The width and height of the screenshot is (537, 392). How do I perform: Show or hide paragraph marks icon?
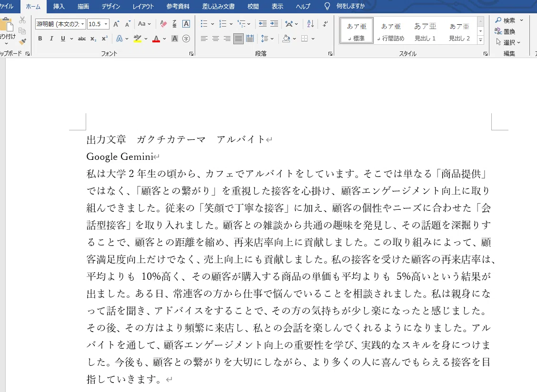tap(325, 24)
